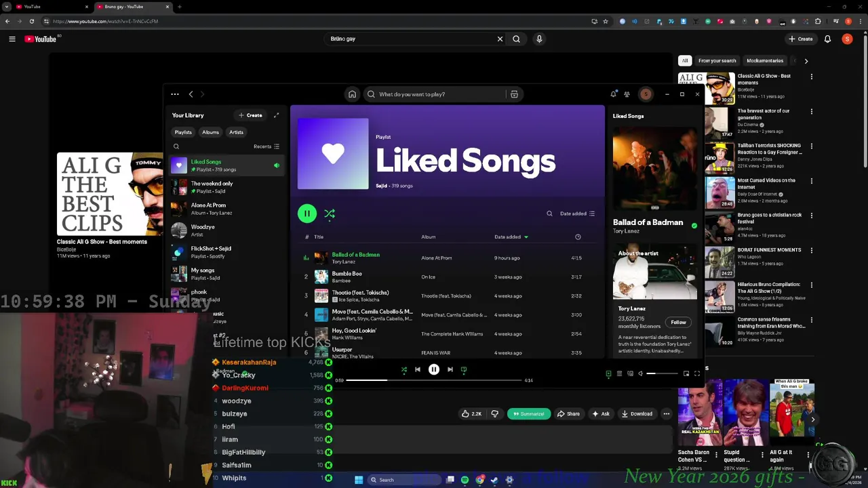This screenshot has width=868, height=488.
Task: Click the Ask button
Action: pos(601,413)
